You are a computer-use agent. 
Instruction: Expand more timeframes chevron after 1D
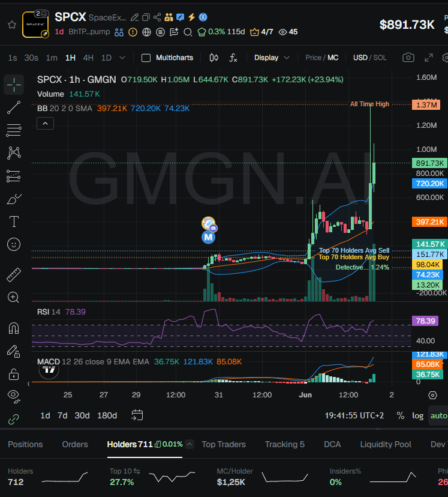[x=122, y=58]
